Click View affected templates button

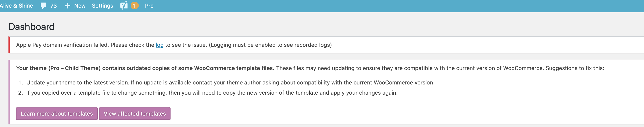point(135,114)
